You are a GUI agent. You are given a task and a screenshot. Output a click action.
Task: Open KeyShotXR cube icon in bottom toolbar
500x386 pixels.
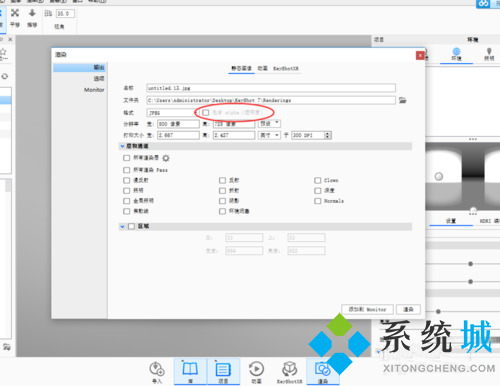click(x=289, y=372)
